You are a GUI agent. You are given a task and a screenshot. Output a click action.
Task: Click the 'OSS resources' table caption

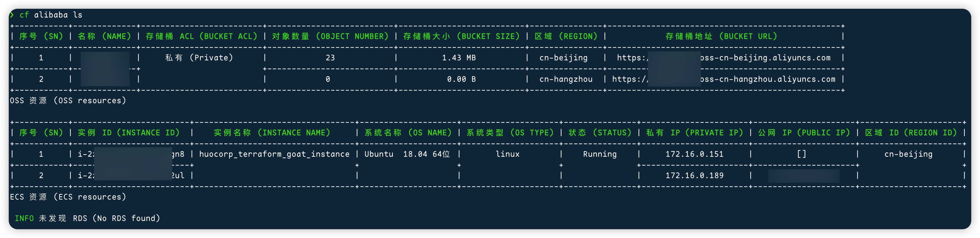coord(68,101)
